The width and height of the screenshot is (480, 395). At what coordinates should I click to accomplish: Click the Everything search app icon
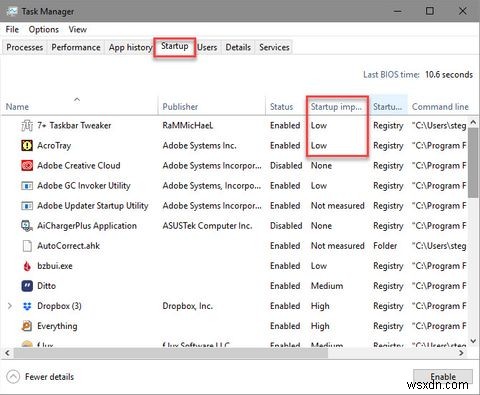pos(27,326)
